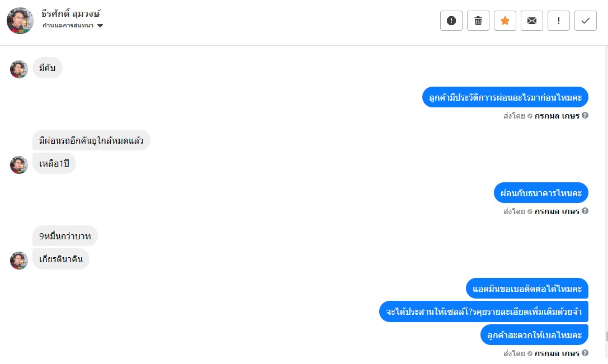Toggle the orange star follow-up marker
608x364 pixels.
505,21
